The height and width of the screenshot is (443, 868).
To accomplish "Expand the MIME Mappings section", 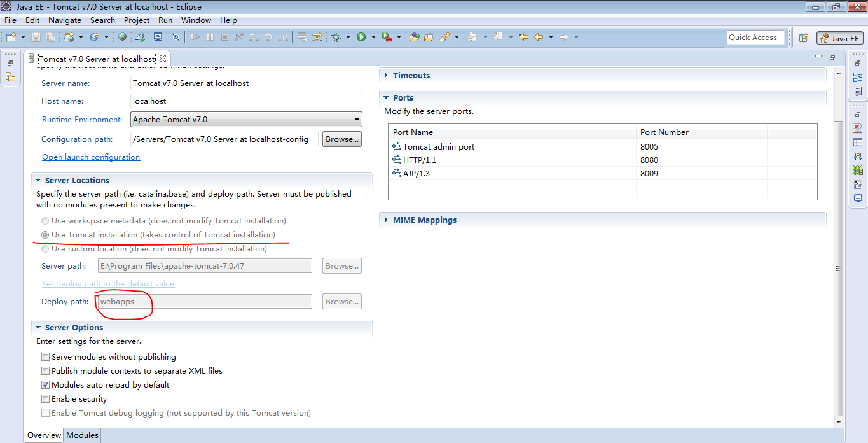I will pyautogui.click(x=386, y=220).
